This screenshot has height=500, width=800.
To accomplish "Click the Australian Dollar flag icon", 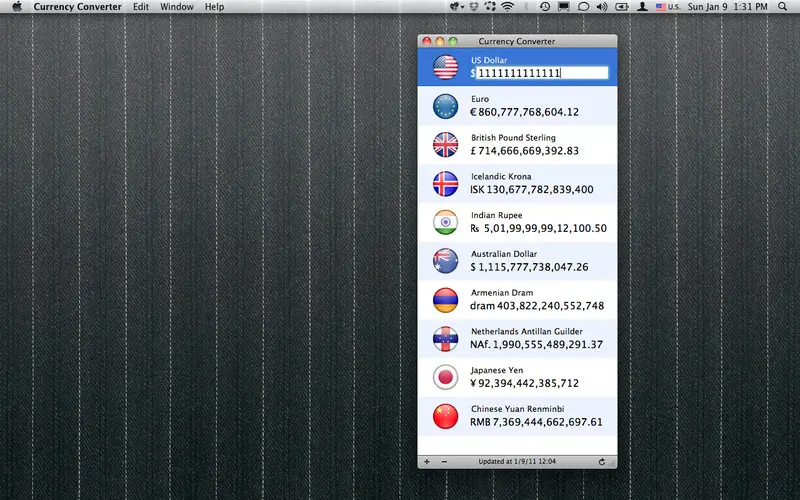I will (x=445, y=261).
